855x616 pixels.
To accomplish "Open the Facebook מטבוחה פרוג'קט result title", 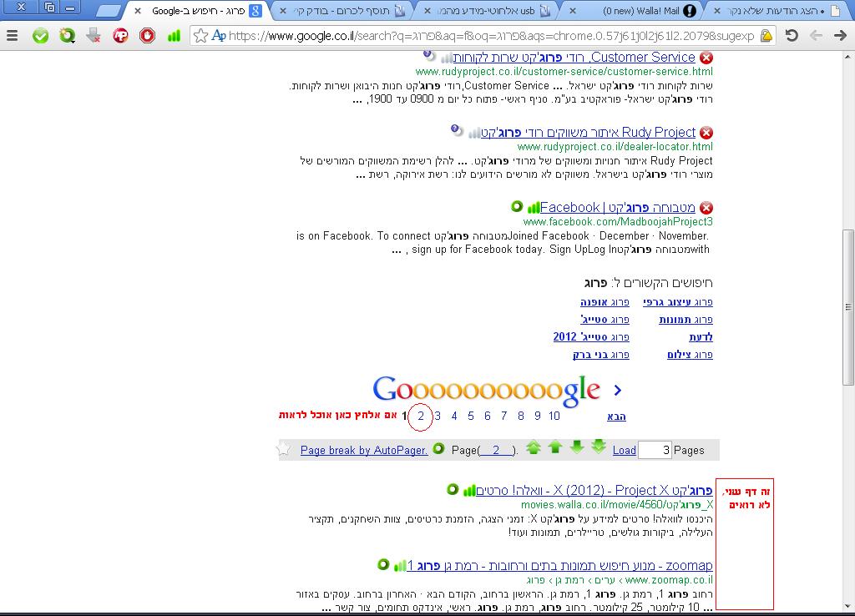I will [x=617, y=208].
